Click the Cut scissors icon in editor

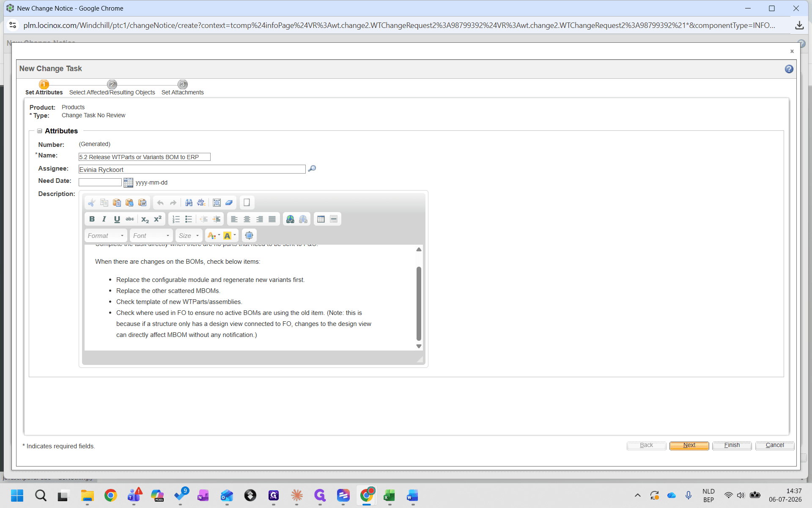(x=91, y=203)
